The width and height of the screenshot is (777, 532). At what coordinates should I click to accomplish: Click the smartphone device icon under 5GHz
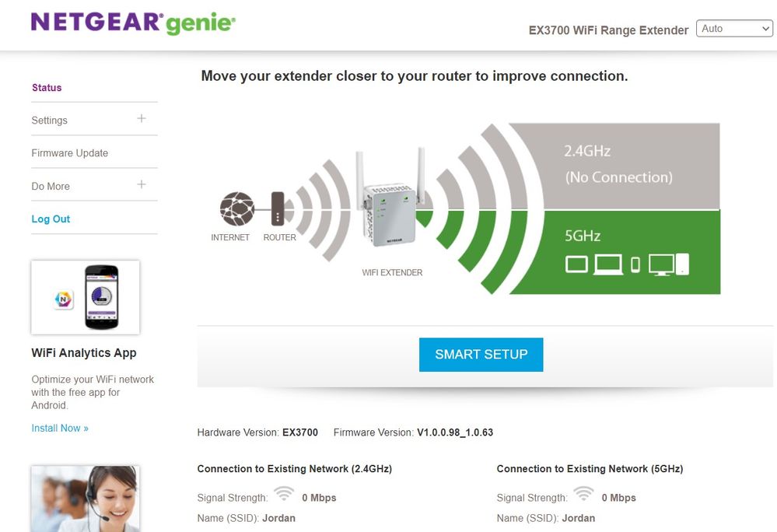(x=635, y=265)
